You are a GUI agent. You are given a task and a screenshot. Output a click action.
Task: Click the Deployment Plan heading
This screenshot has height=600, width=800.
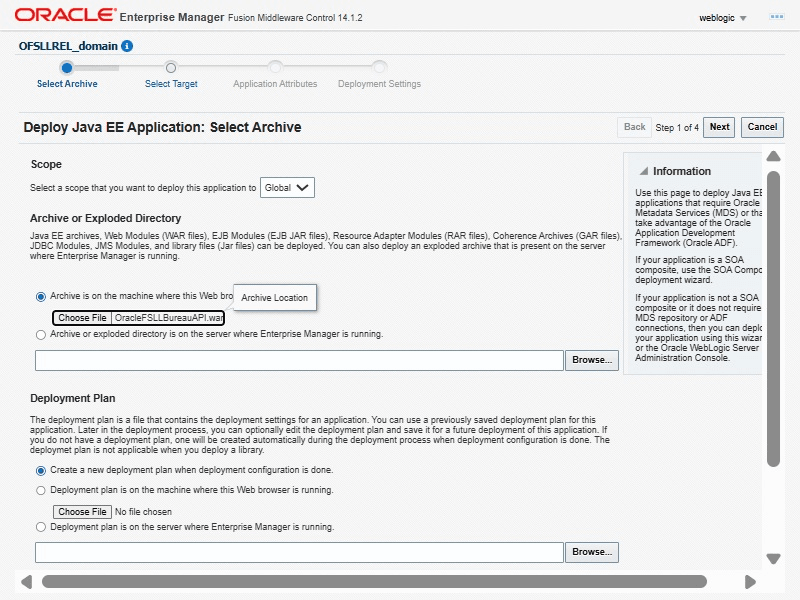click(x=72, y=398)
